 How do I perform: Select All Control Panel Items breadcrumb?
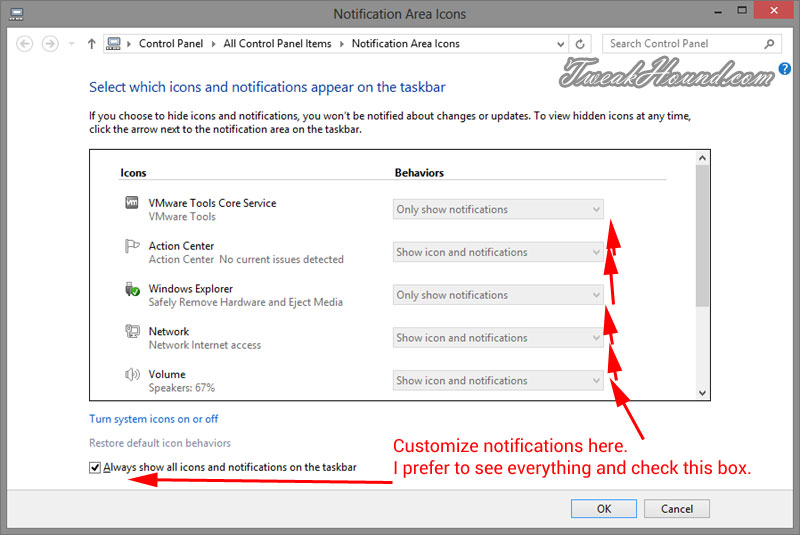tap(277, 44)
